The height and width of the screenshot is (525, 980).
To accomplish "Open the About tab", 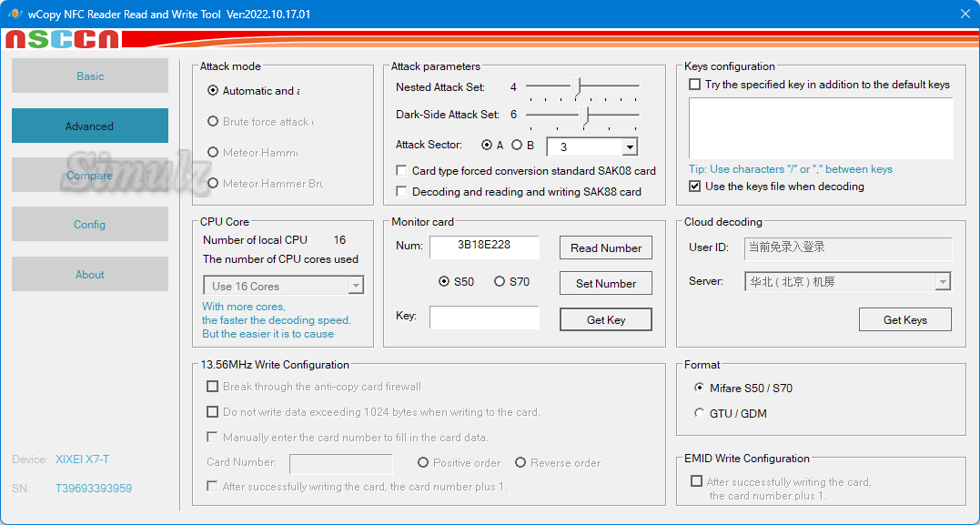I will [90, 275].
